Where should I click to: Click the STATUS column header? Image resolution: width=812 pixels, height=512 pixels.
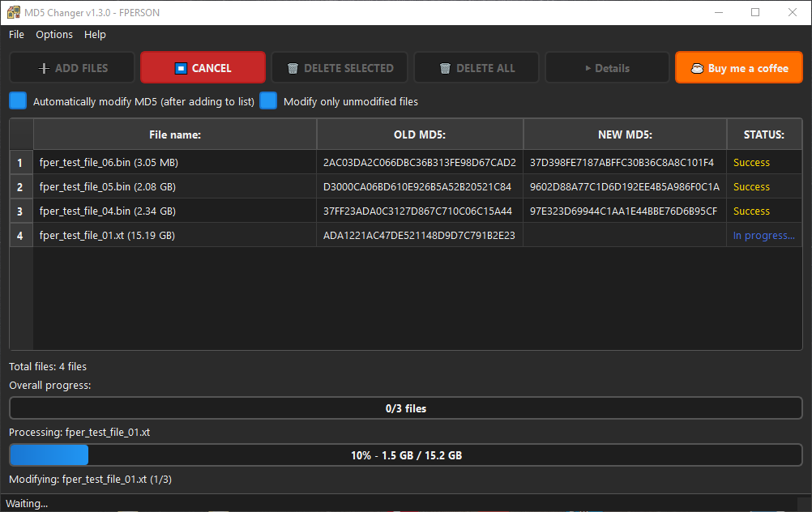pyautogui.click(x=763, y=134)
